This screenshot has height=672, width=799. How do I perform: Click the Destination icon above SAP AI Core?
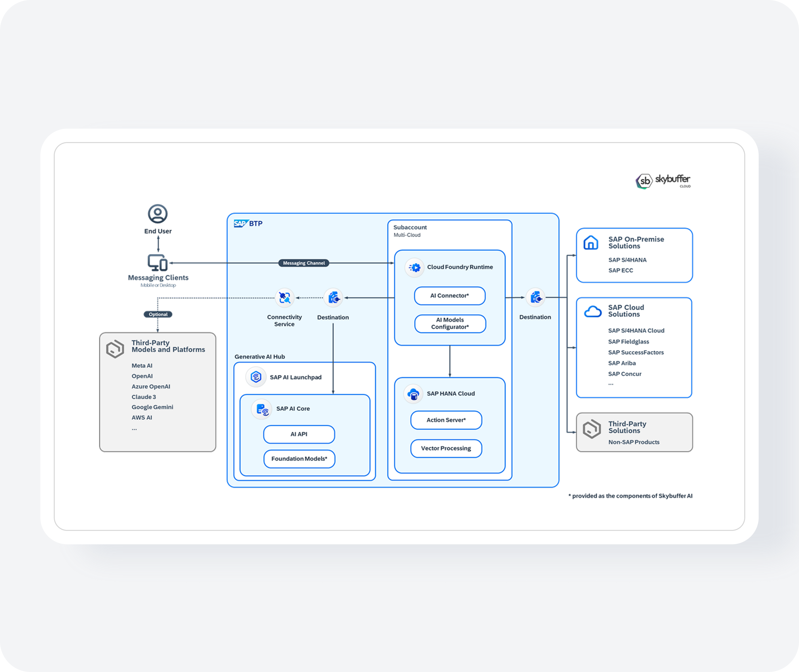pos(333,298)
